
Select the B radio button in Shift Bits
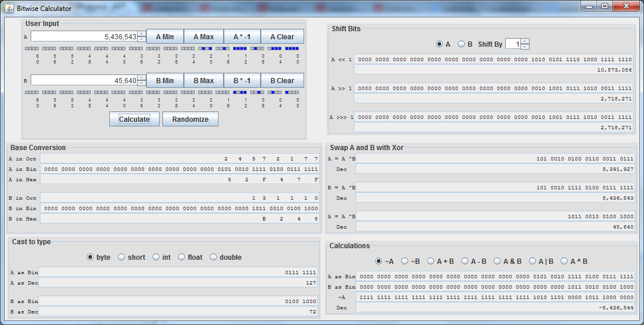point(462,44)
